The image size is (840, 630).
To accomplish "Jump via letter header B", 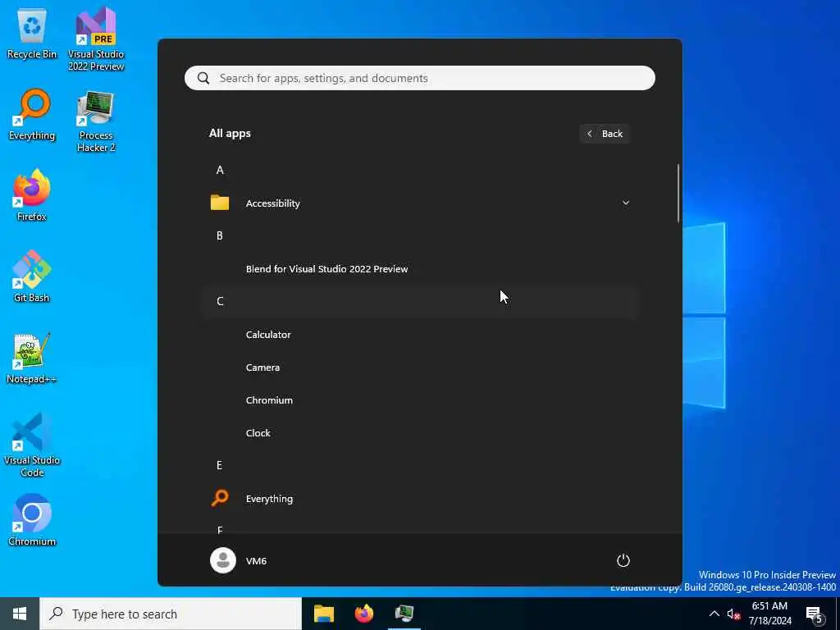I will 220,235.
